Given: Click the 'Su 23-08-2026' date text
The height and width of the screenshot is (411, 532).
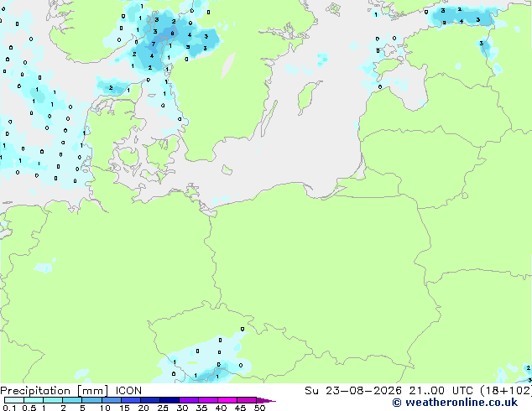Looking at the screenshot, I should (353, 391).
